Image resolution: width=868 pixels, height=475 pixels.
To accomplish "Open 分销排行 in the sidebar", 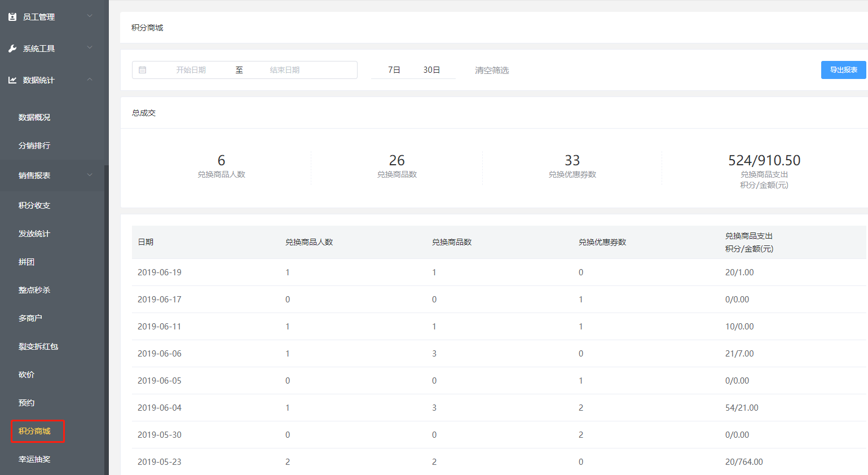I will click(34, 146).
